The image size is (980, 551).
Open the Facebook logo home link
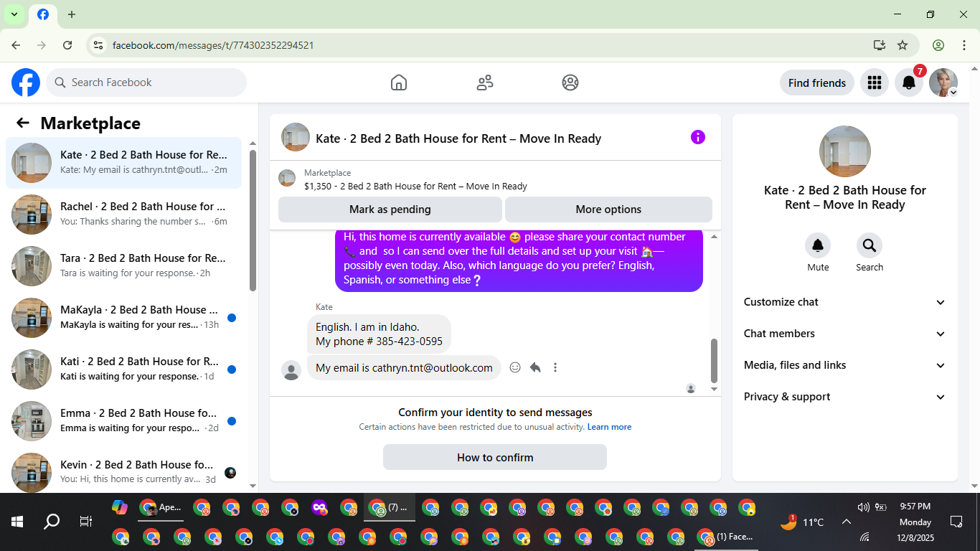pos(26,83)
